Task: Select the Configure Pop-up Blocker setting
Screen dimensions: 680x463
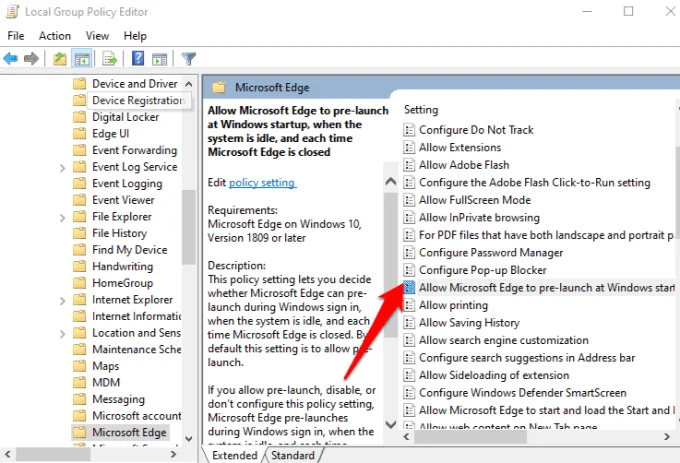Action: pos(482,271)
